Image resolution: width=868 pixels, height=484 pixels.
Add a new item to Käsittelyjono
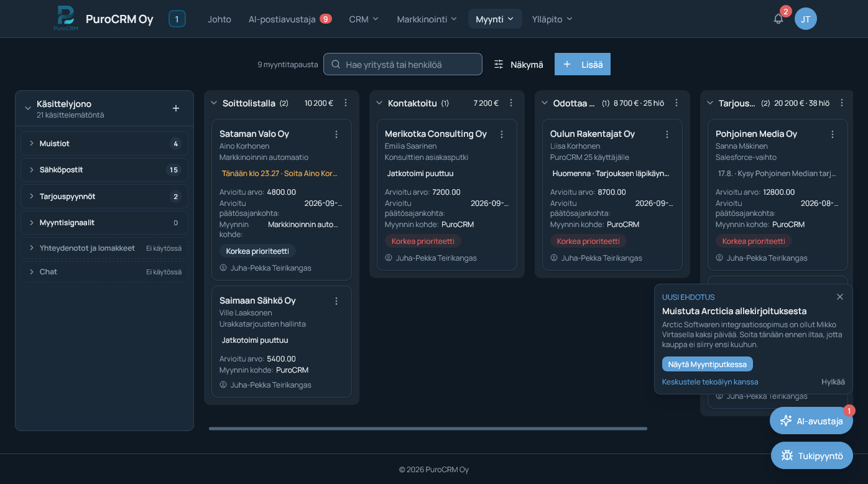(176, 108)
